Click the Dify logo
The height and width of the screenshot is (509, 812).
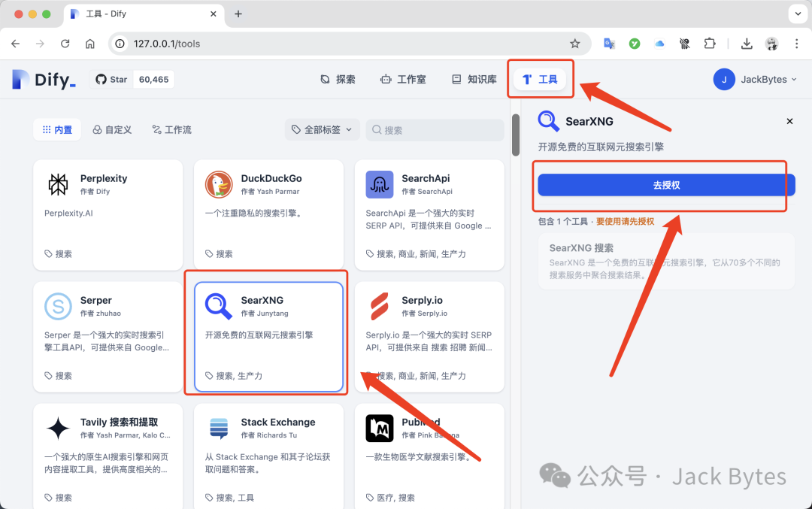point(44,80)
